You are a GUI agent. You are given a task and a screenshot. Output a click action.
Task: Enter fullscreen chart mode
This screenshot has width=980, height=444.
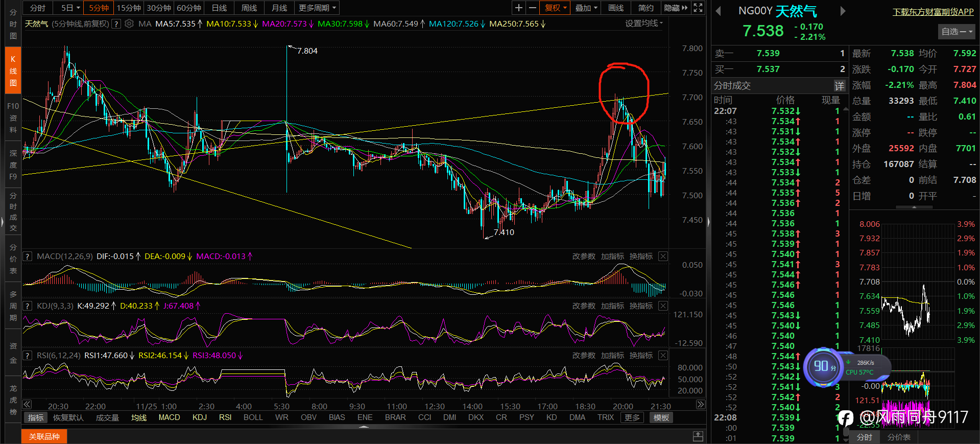tap(698, 8)
